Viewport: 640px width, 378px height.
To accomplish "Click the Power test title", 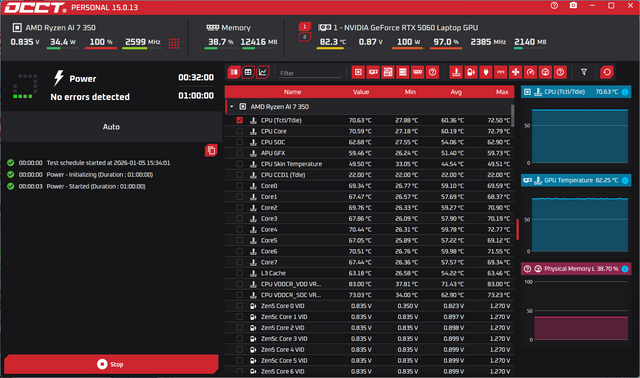I will pyautogui.click(x=83, y=78).
